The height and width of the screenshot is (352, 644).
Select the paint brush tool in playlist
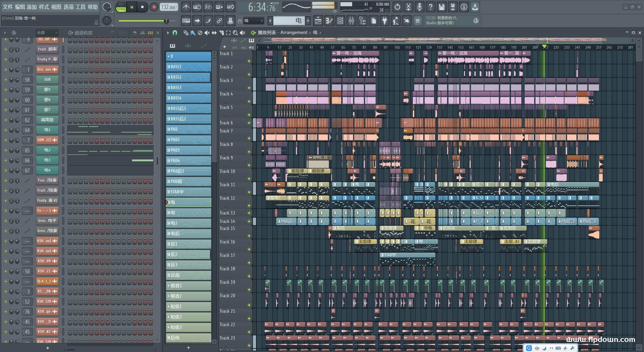tap(192, 33)
